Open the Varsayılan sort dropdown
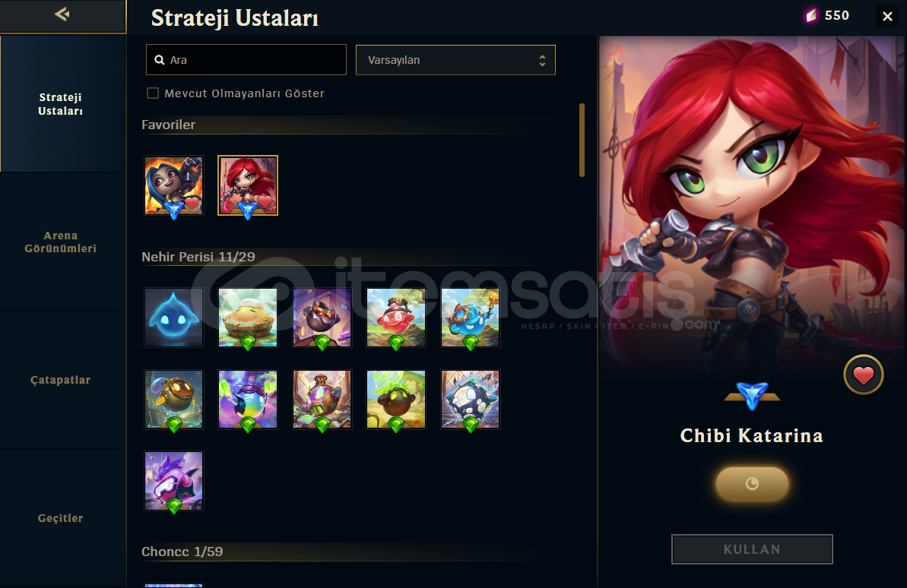The image size is (907, 588). point(455,60)
